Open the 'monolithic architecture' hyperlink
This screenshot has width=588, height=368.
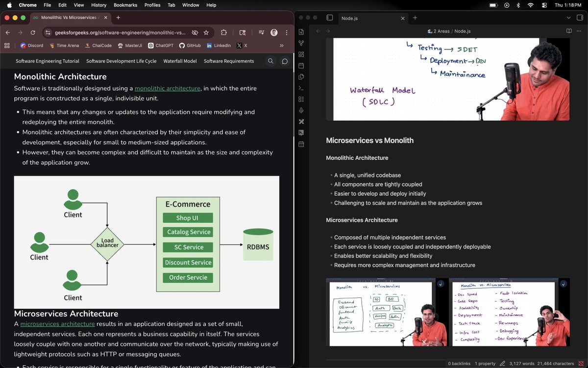(x=168, y=88)
